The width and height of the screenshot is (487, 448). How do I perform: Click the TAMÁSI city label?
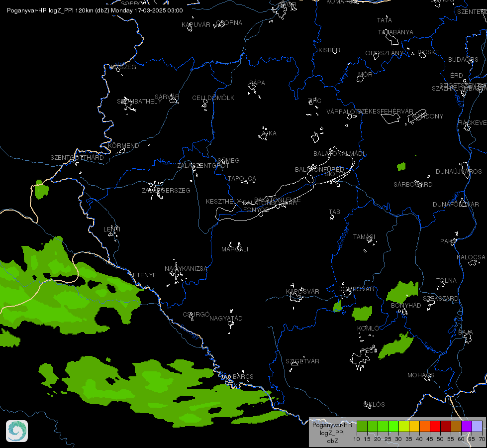tap(364, 236)
